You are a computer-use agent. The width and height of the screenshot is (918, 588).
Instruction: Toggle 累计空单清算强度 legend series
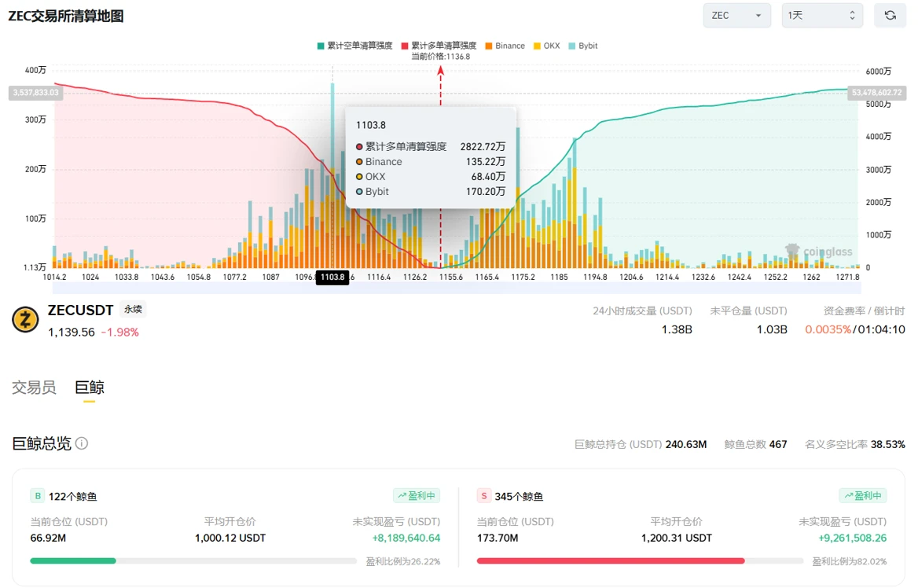coord(354,46)
